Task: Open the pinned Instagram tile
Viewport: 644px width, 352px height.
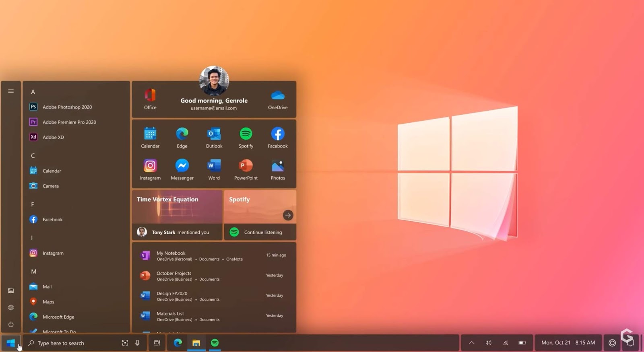Action: (150, 169)
